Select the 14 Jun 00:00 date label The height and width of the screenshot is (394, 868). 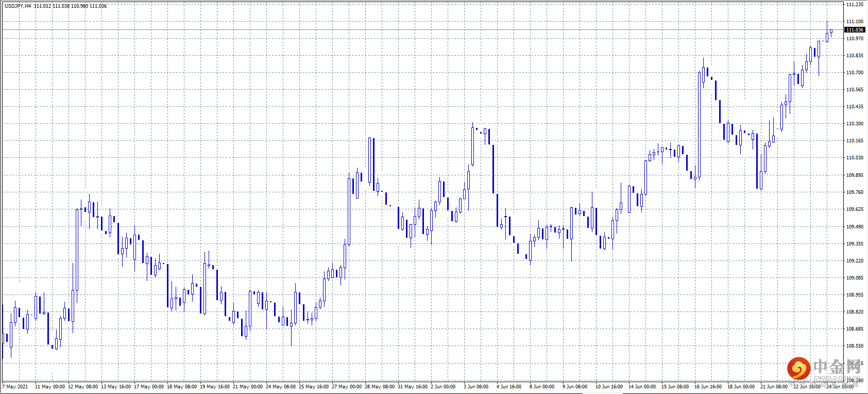click(x=642, y=387)
